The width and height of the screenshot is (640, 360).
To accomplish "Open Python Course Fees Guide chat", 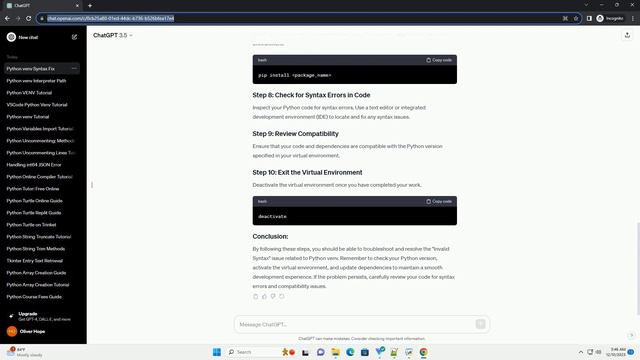I will (x=42, y=297).
